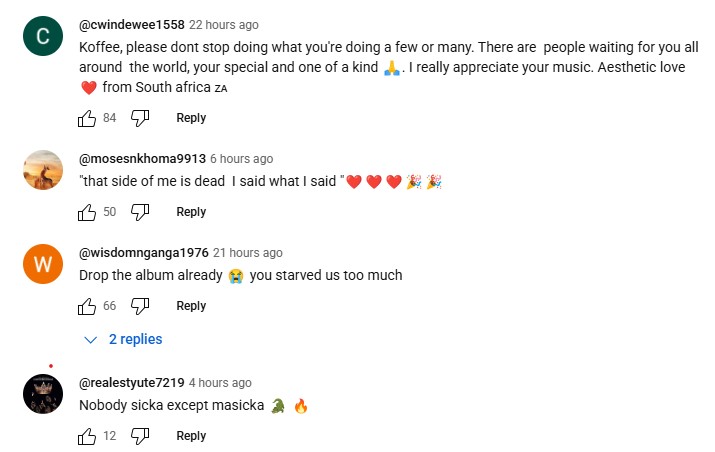Reply to @mosesnkhoma9913's comment
The image size is (715, 452).
pos(191,212)
